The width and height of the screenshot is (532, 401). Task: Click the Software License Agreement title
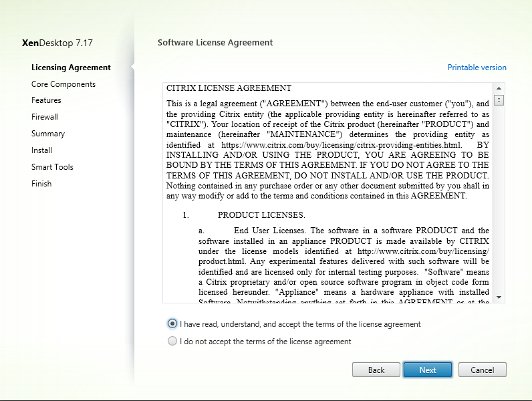tap(215, 43)
